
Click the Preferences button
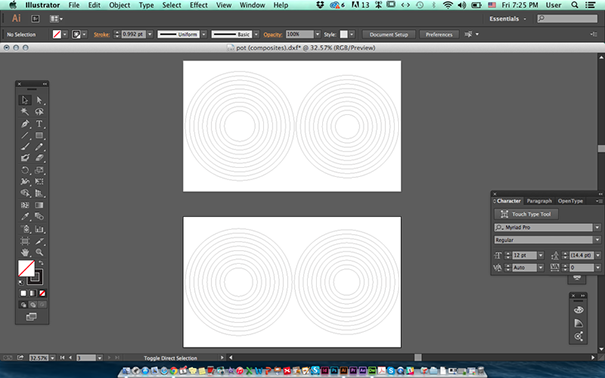click(439, 34)
